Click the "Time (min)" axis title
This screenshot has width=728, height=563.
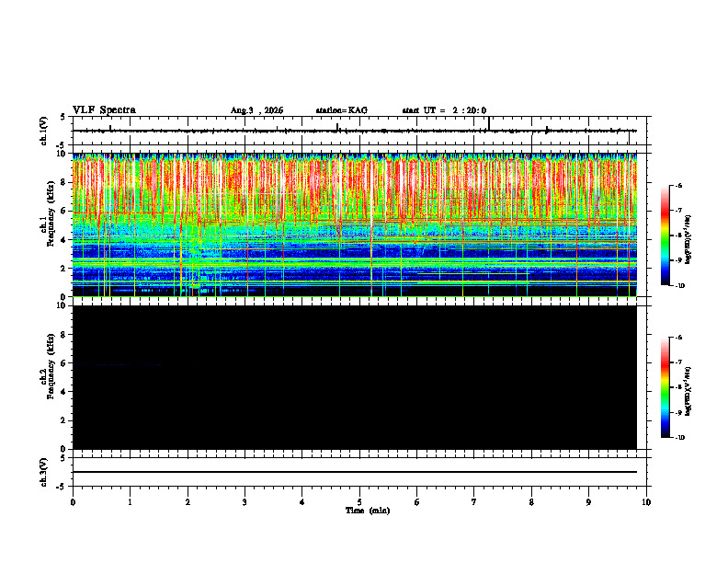368,511
